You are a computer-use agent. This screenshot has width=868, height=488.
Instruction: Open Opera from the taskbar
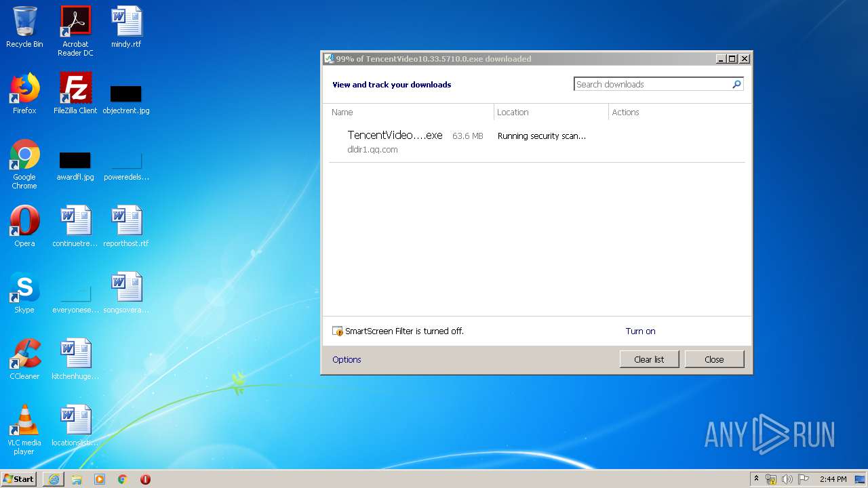click(x=145, y=479)
